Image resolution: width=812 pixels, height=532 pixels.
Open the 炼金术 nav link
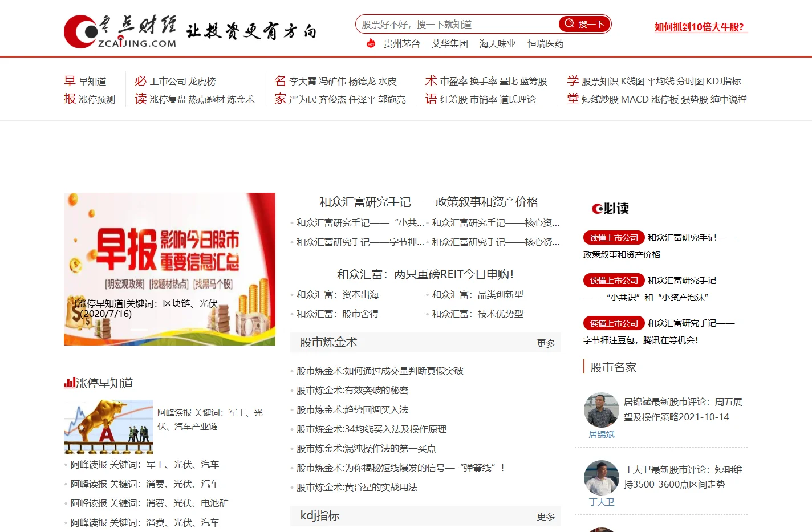point(241,100)
